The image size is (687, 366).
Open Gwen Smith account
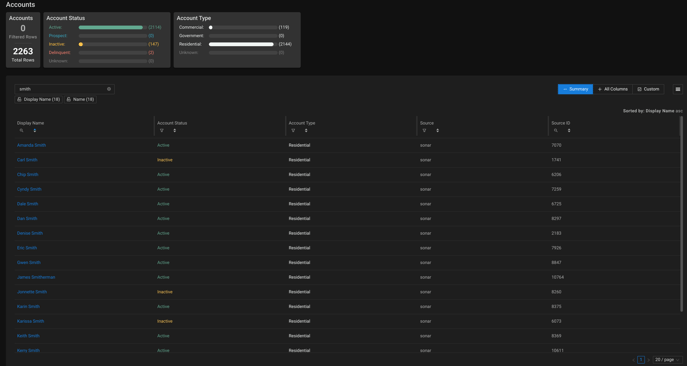pyautogui.click(x=28, y=263)
